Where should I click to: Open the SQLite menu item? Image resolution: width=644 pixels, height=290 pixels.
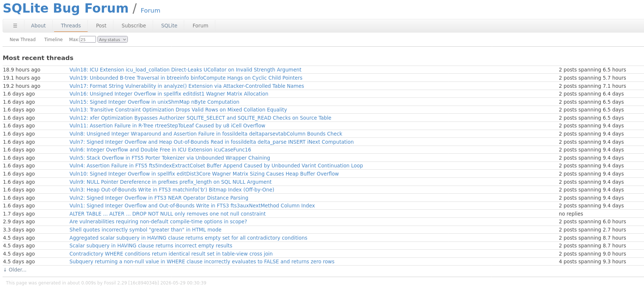tap(169, 26)
